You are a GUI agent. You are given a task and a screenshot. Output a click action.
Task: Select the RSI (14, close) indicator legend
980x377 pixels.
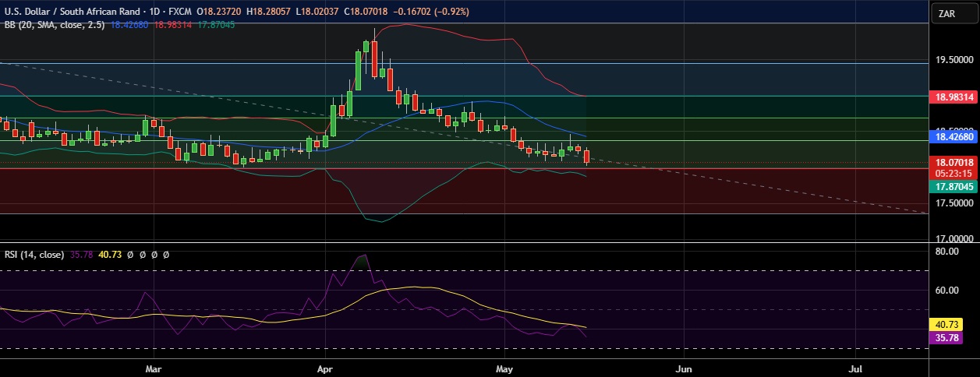[x=34, y=254]
